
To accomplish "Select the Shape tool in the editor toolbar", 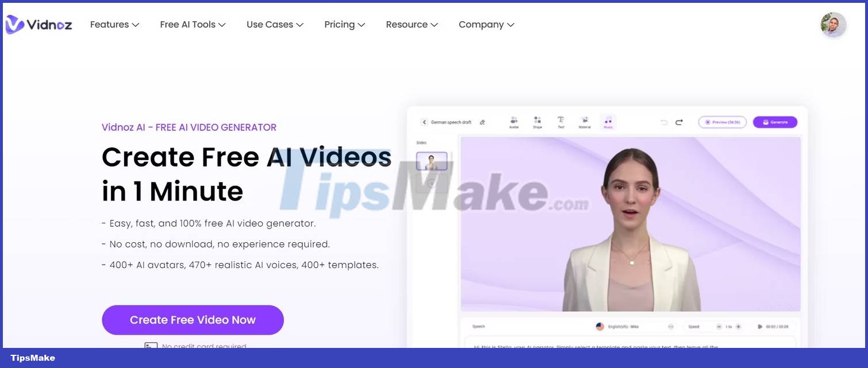I will click(537, 121).
